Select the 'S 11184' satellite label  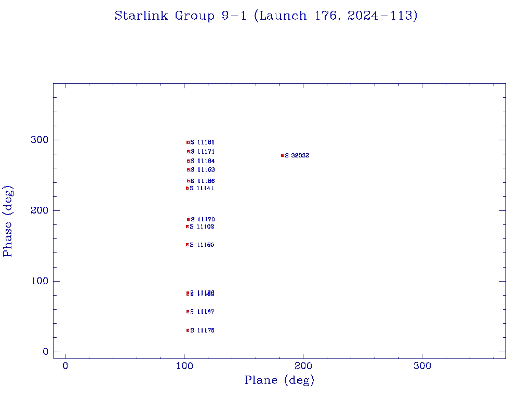202,161
